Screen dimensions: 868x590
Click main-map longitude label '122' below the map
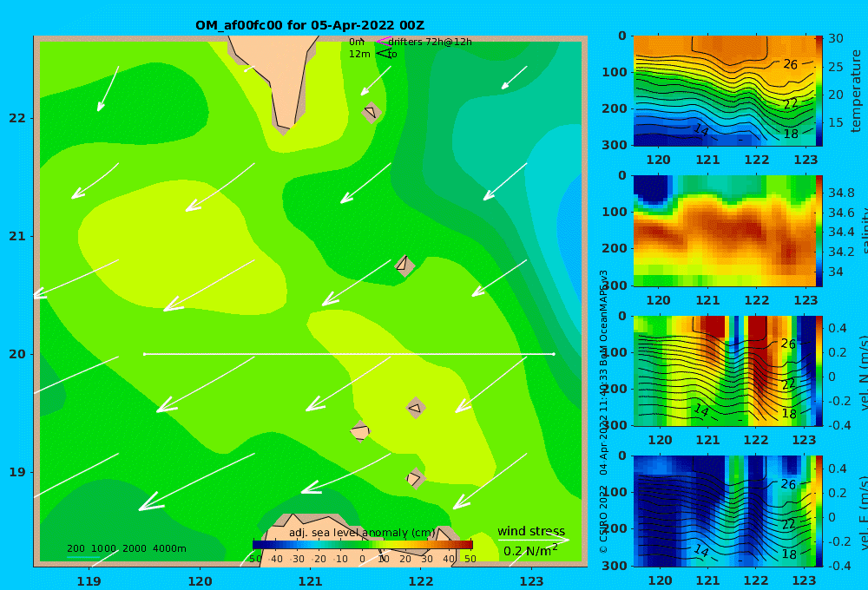421,581
